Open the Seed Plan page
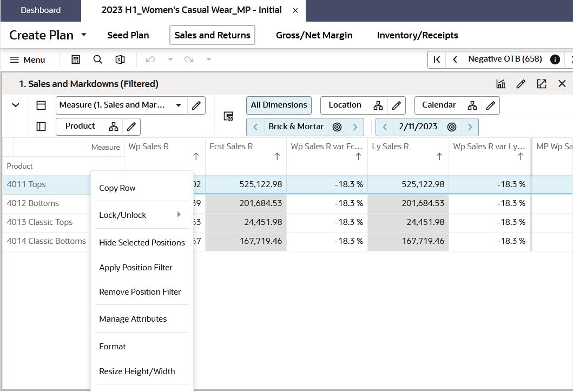Screen dimensions: 573x392 click(x=128, y=35)
